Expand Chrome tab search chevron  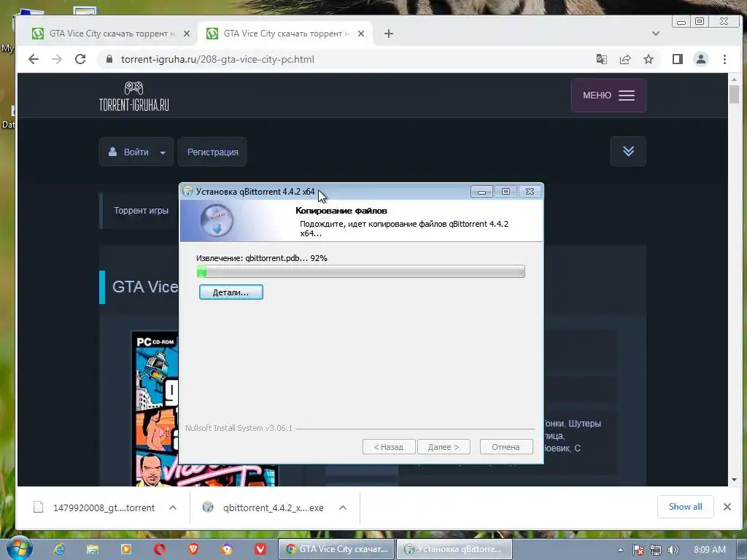coord(656,34)
